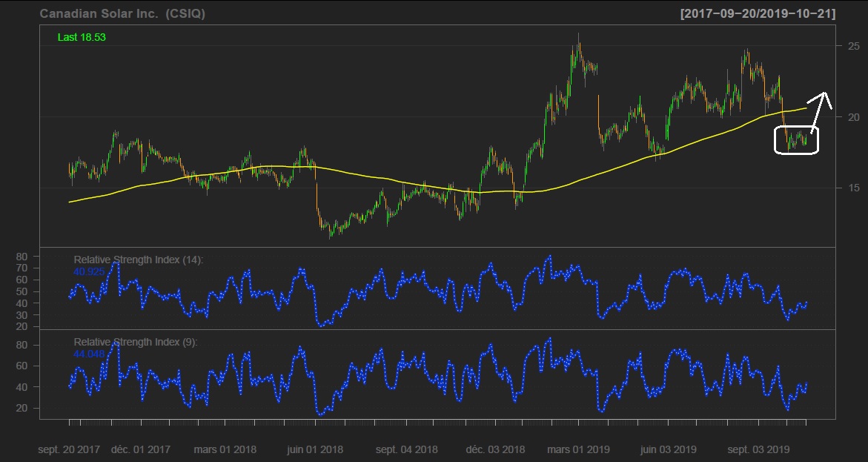Click the x-axis date mars 01 2018
868x462 pixels.
pos(225,449)
